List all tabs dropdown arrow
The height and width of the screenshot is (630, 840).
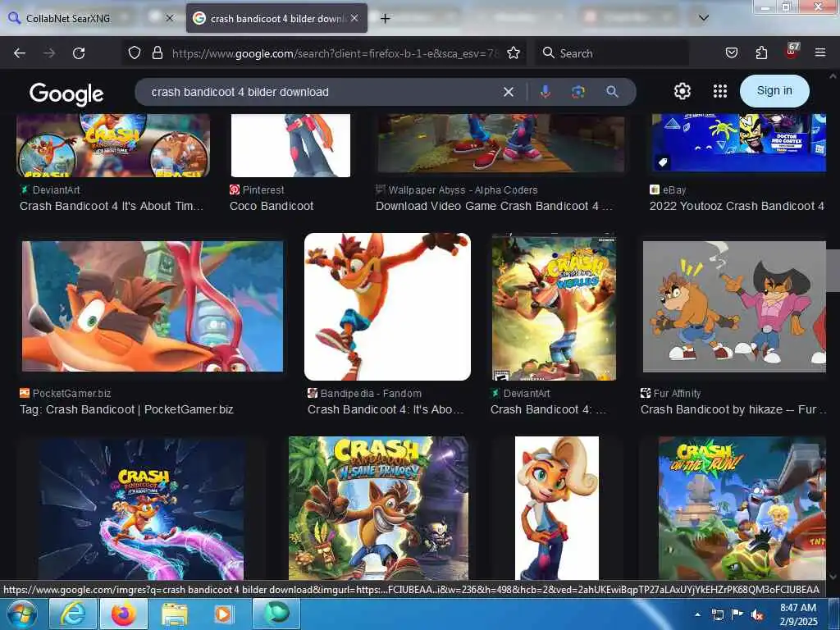click(x=704, y=18)
